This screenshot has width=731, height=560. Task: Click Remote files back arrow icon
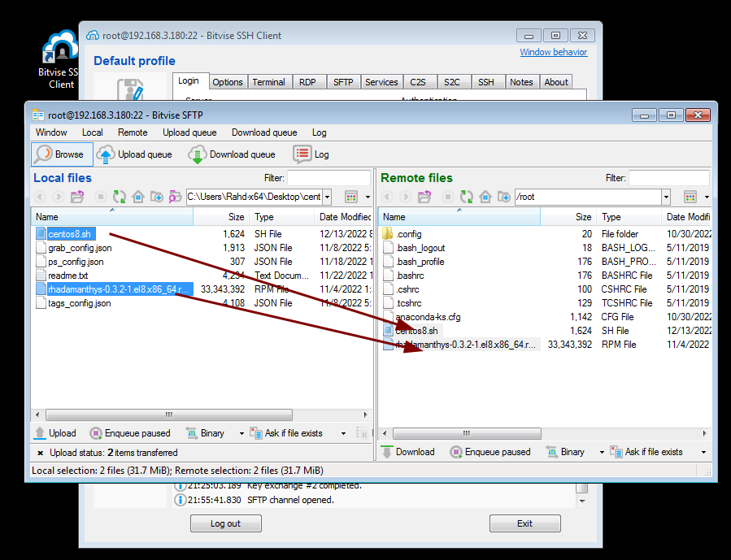click(x=387, y=197)
